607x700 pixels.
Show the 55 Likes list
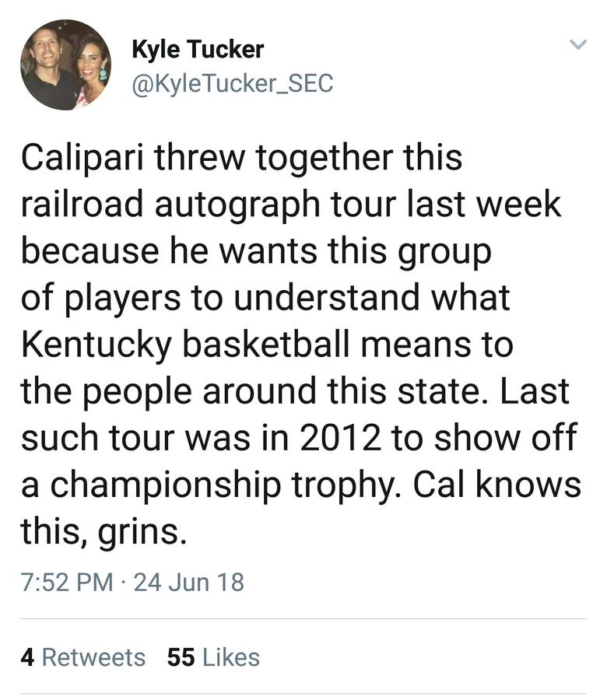(x=213, y=657)
